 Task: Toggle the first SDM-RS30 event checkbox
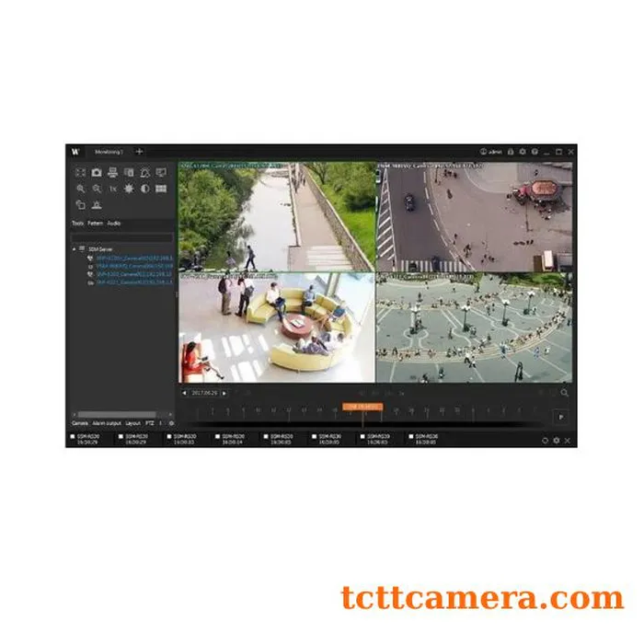point(73,436)
